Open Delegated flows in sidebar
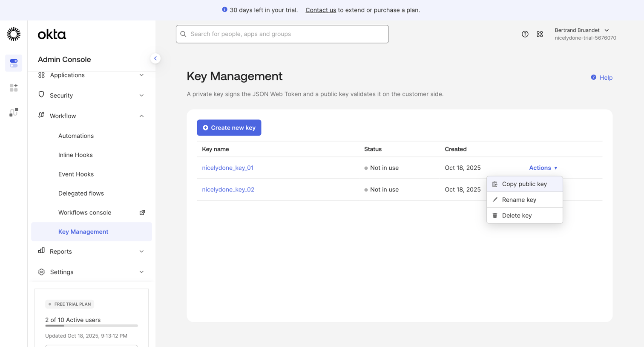 tap(81, 193)
